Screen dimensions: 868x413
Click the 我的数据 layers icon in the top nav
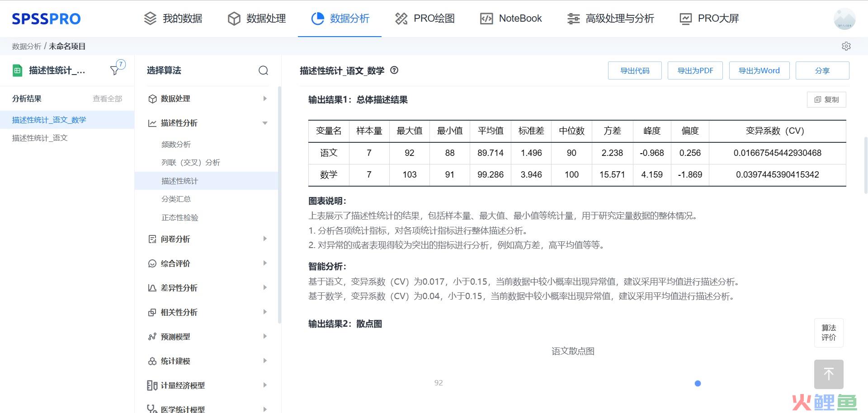[150, 19]
